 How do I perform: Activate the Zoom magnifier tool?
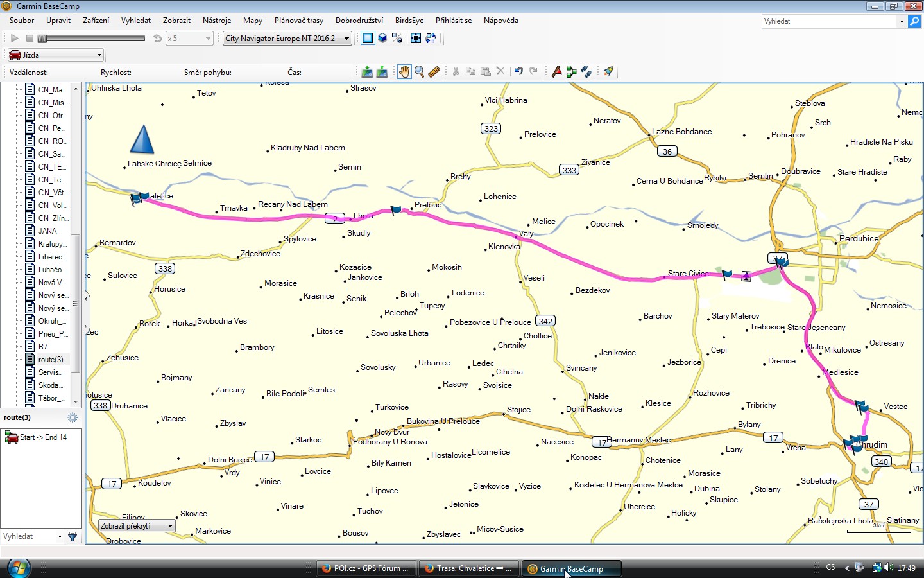coord(419,71)
